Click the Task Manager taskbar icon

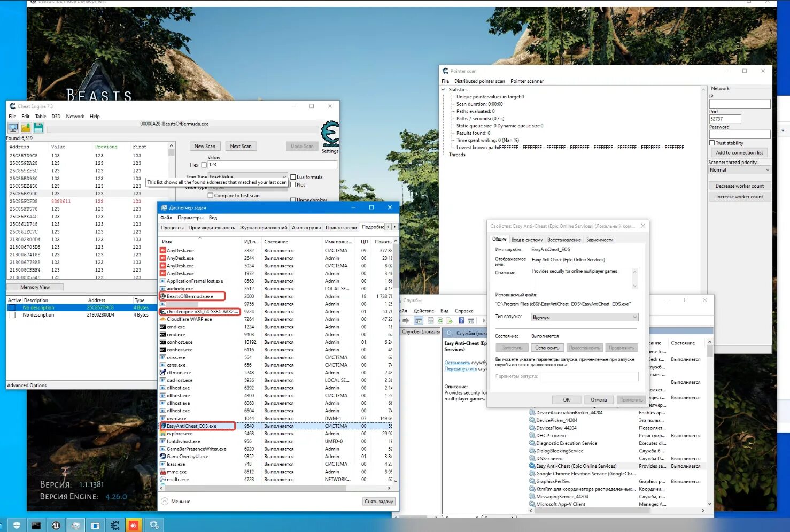coord(75,526)
